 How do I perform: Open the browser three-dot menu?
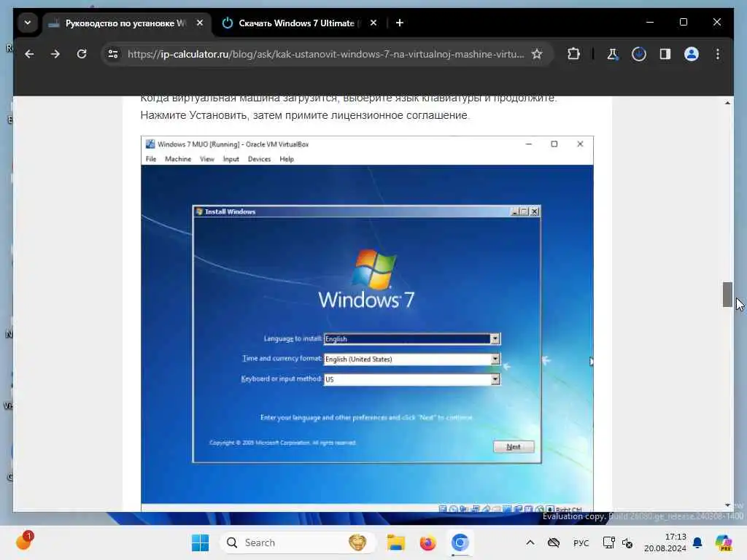coord(718,54)
